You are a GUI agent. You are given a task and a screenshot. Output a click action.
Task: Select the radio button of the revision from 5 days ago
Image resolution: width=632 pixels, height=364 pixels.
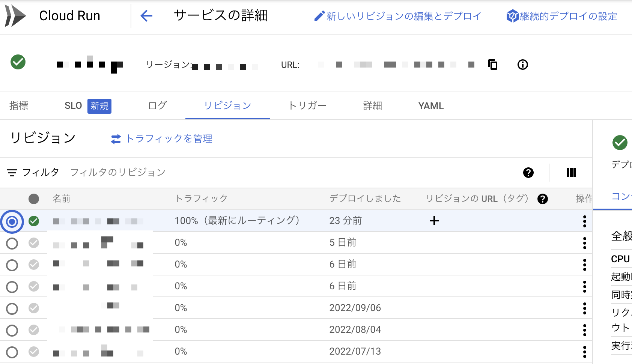point(12,243)
